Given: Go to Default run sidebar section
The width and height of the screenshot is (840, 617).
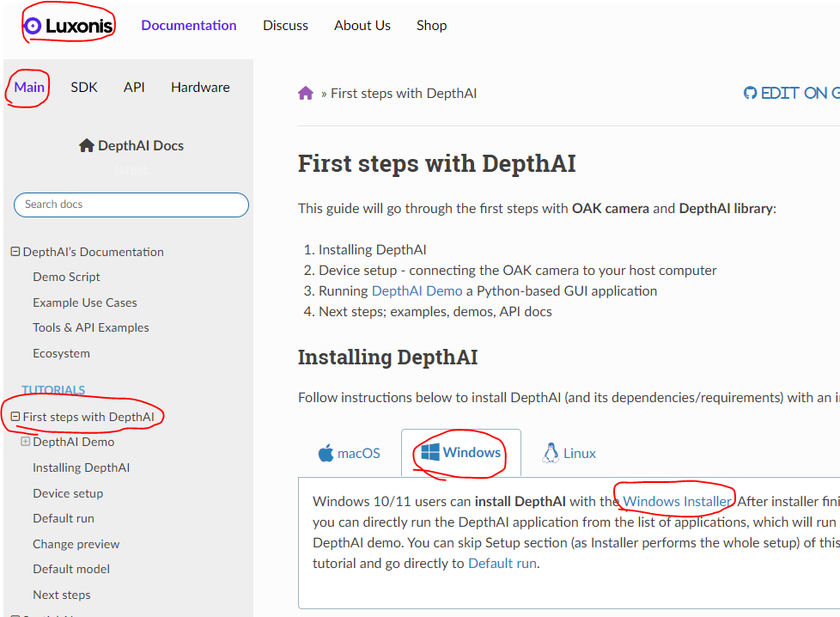Looking at the screenshot, I should point(64,518).
